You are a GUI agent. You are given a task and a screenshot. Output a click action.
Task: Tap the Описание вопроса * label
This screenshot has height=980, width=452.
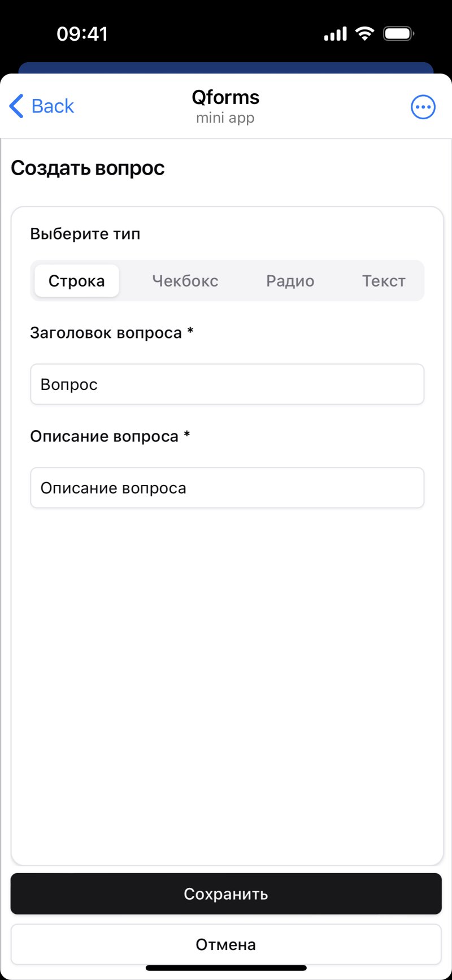point(110,436)
